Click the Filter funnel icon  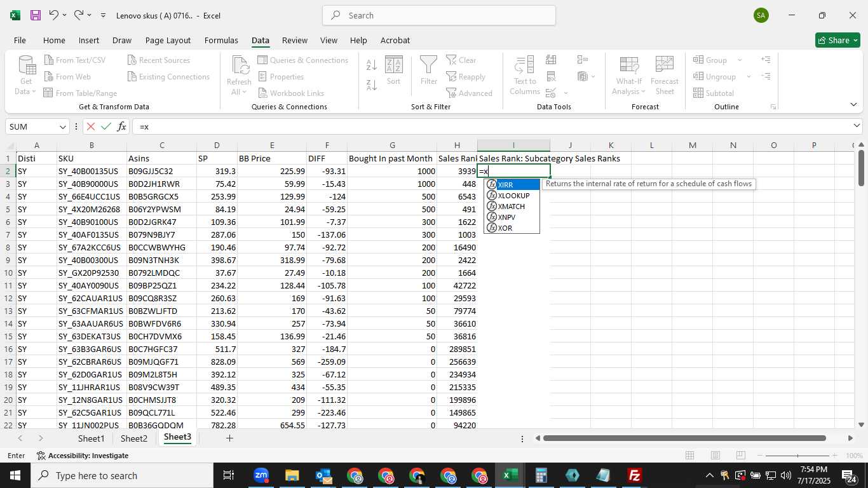tap(429, 71)
